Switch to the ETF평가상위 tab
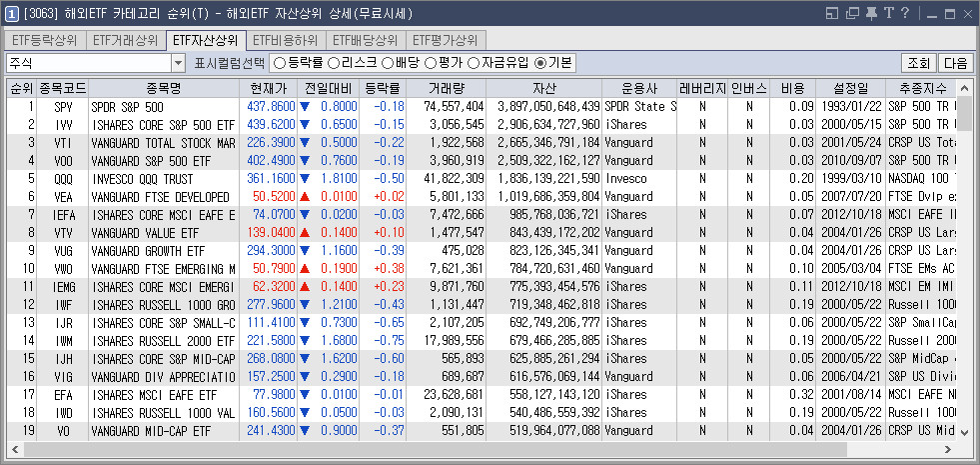The image size is (980, 465). tap(445, 41)
